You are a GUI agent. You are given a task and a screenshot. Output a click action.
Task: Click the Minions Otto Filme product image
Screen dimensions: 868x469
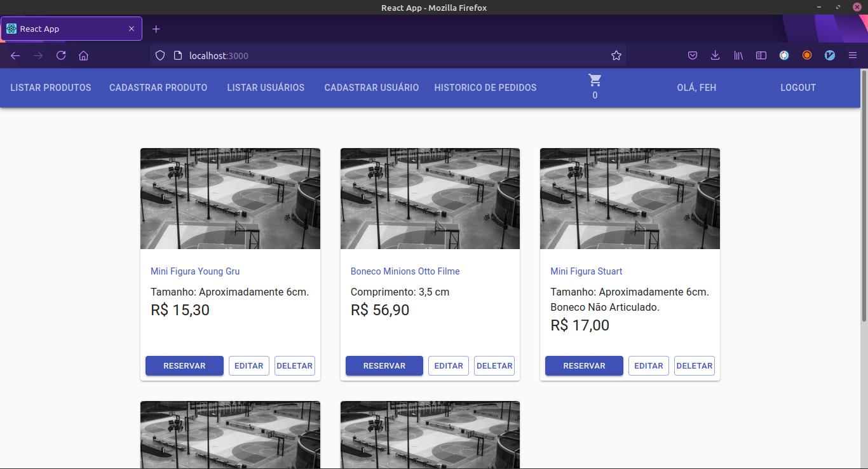(430, 199)
